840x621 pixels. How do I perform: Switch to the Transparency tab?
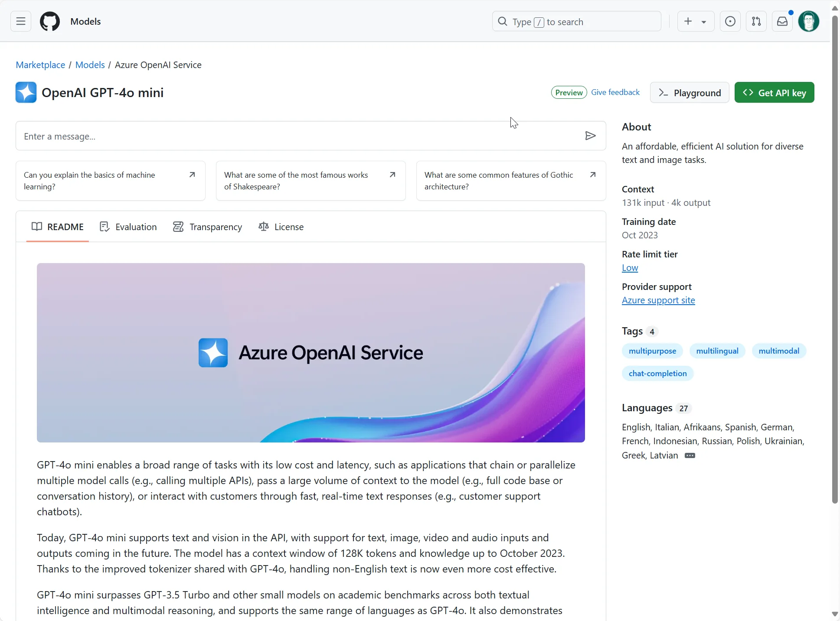pyautogui.click(x=207, y=227)
